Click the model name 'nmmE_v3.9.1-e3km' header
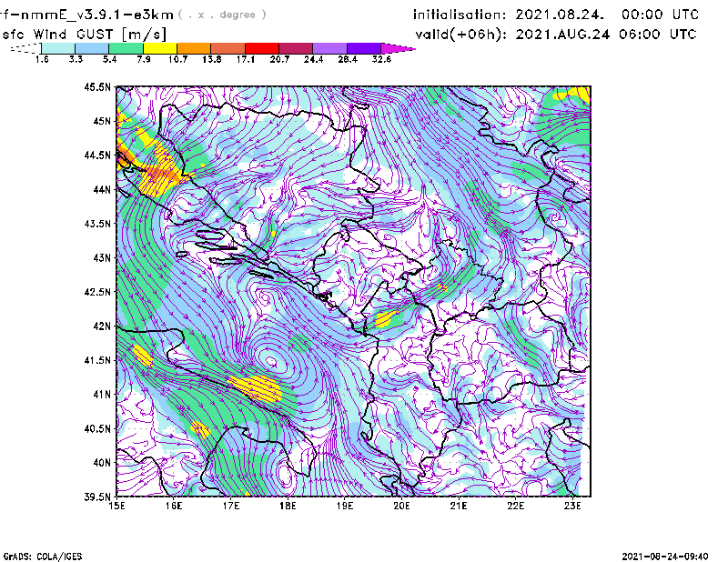The width and height of the screenshot is (728, 562). (96, 15)
